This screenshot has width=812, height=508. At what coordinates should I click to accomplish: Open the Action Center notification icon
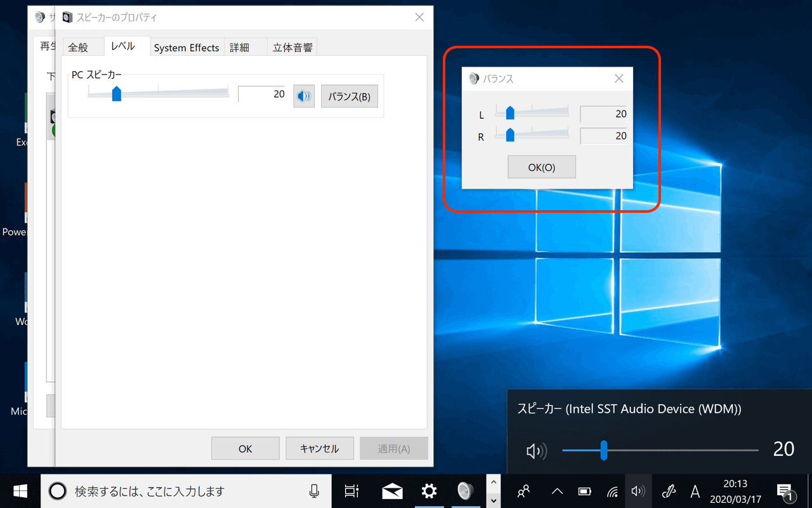tap(784, 491)
